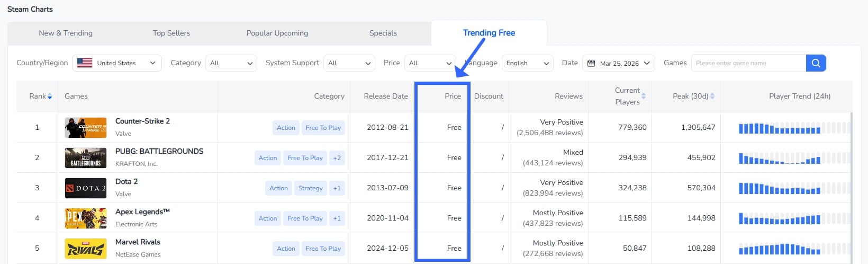Image resolution: width=868 pixels, height=264 pixels.
Task: Open the Date Mar 25, 2026 picker
Action: [619, 63]
